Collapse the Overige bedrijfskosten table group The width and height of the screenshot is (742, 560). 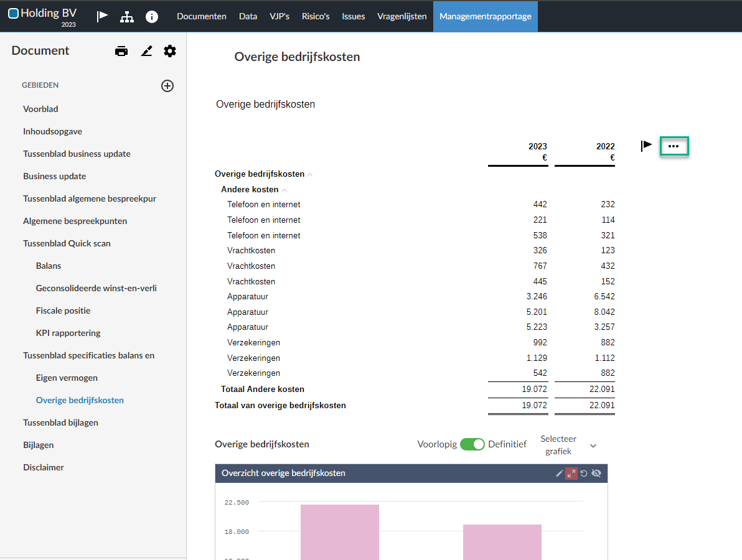click(310, 174)
